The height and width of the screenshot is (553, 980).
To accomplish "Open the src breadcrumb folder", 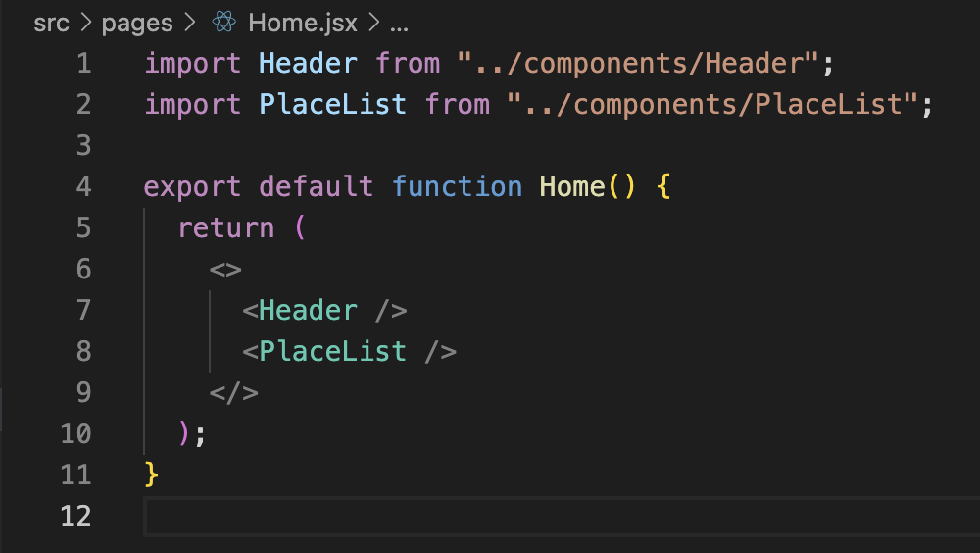I will pos(51,24).
